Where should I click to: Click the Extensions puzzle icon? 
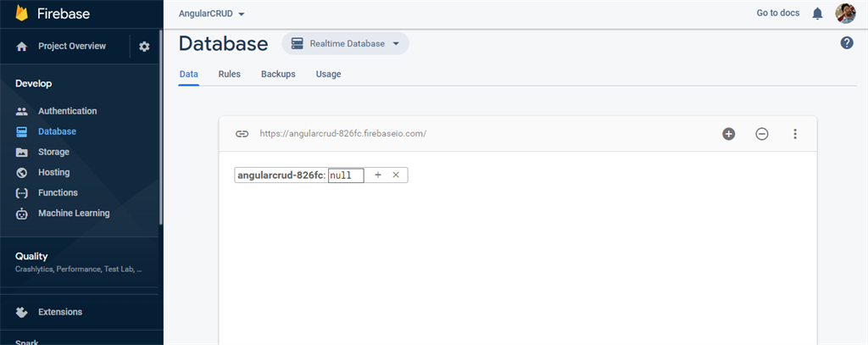[21, 312]
